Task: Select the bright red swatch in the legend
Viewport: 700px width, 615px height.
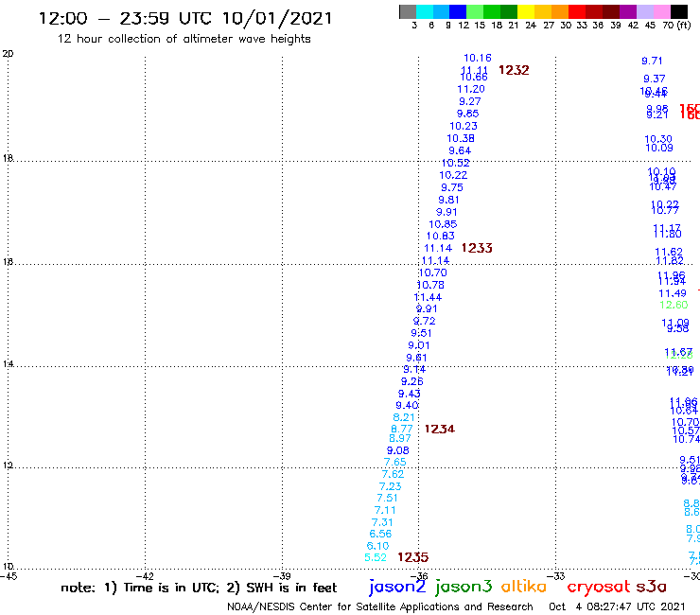Action: (577, 11)
